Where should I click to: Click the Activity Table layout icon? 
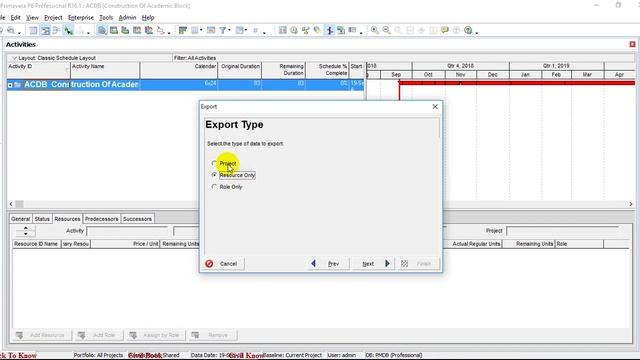(33, 30)
